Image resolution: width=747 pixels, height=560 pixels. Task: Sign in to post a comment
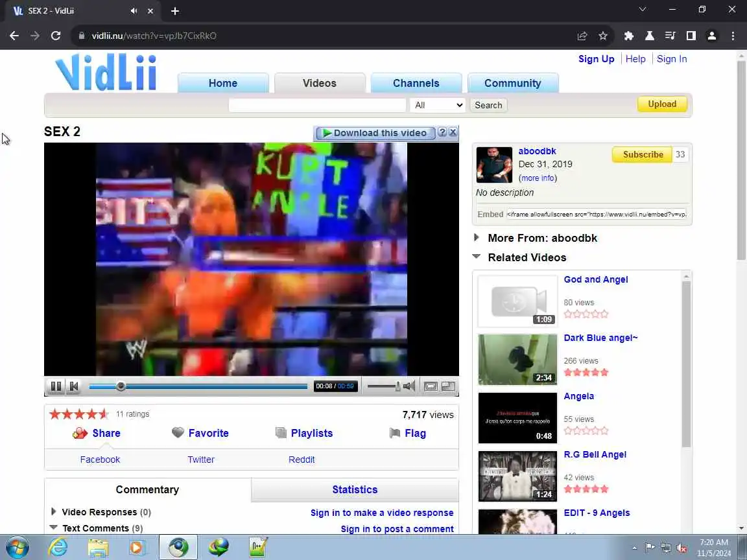click(x=397, y=529)
